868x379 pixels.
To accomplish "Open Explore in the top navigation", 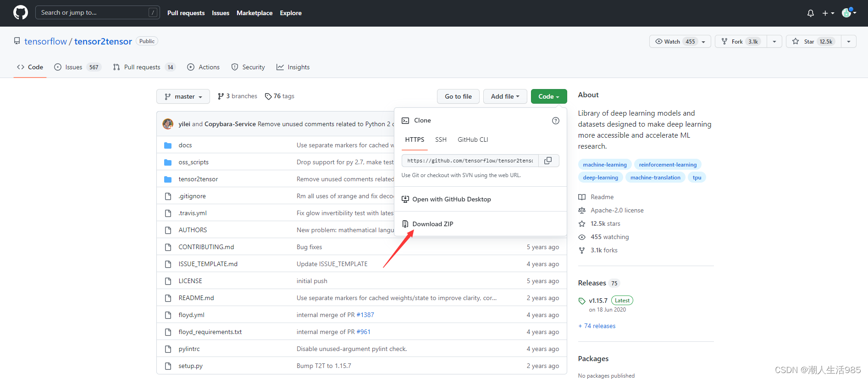I will [x=291, y=13].
